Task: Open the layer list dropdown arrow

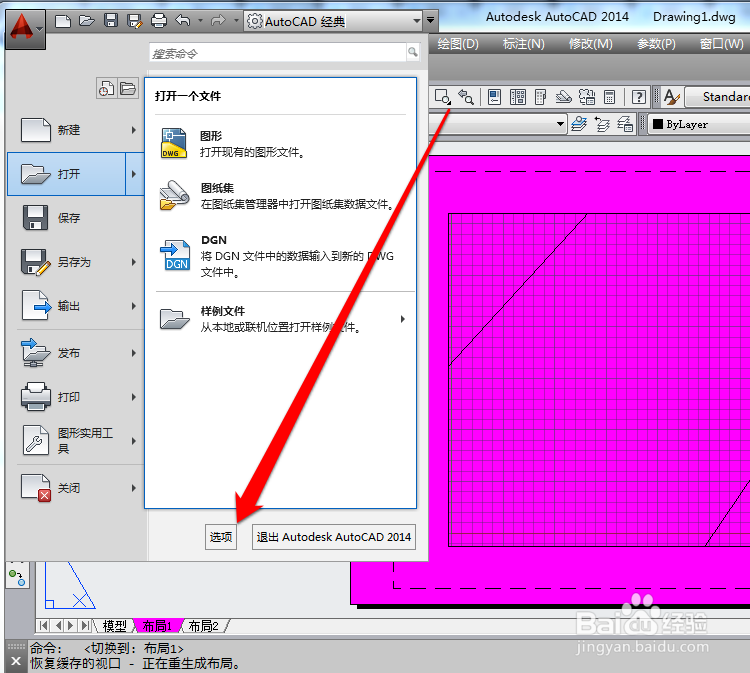Action: (x=560, y=124)
